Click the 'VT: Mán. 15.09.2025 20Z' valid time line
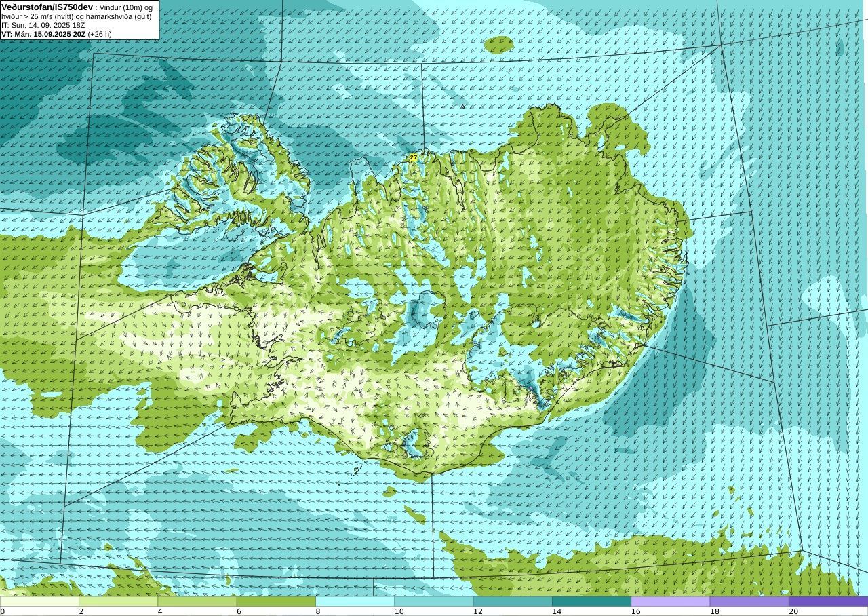 (56, 34)
